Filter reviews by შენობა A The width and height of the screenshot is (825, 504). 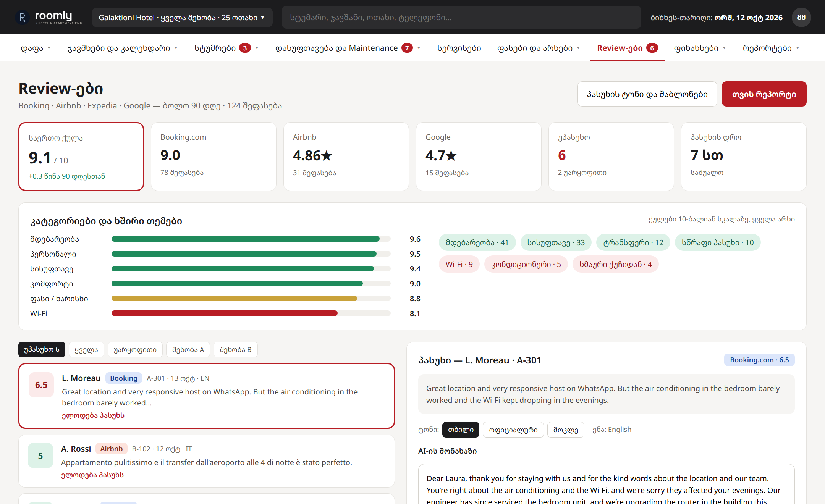point(188,350)
